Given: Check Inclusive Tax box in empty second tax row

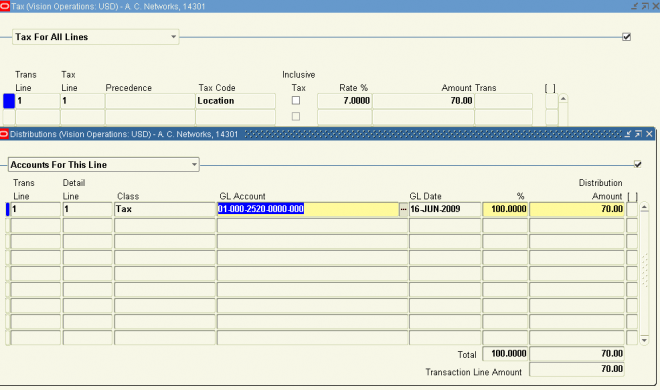Looking at the screenshot, I should (296, 116).
